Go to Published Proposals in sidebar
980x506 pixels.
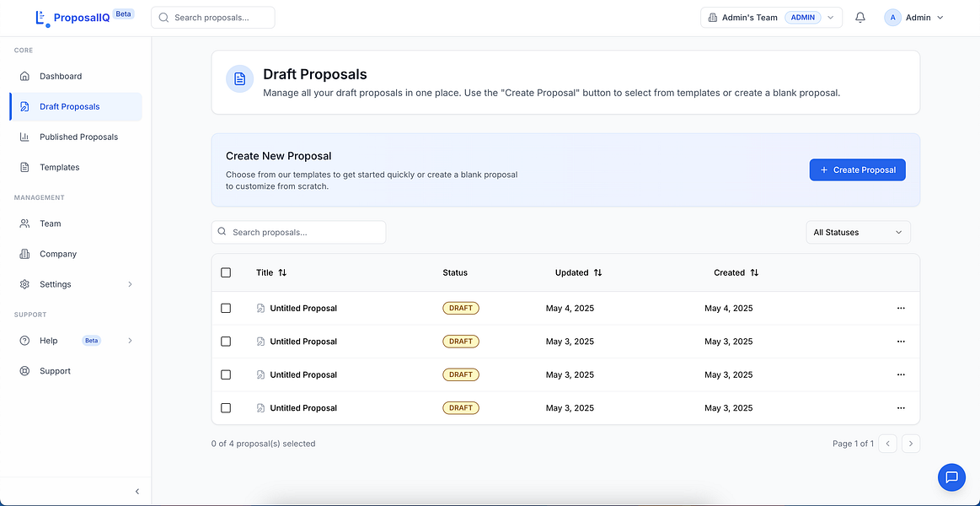(78, 137)
